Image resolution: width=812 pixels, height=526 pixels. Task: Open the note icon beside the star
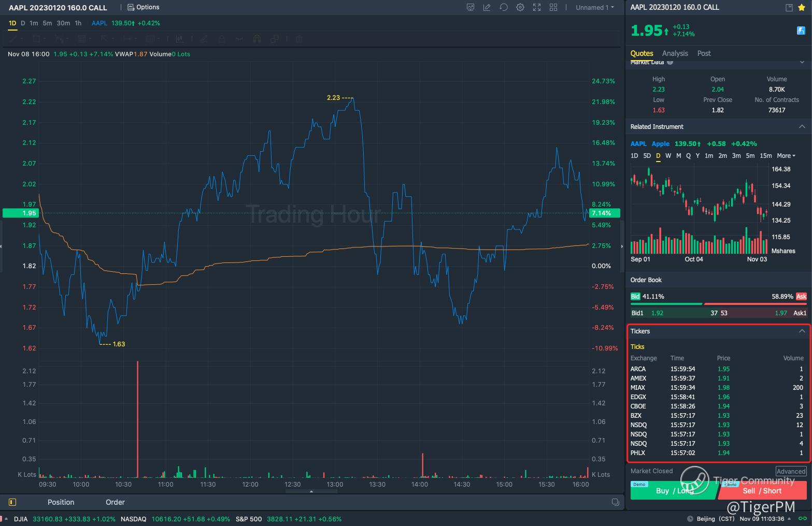[x=789, y=7]
